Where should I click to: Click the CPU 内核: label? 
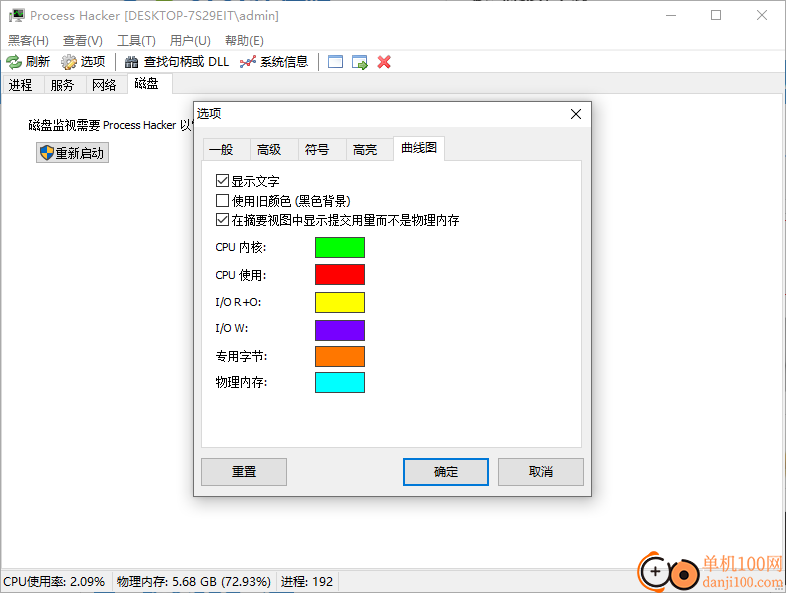coord(241,247)
